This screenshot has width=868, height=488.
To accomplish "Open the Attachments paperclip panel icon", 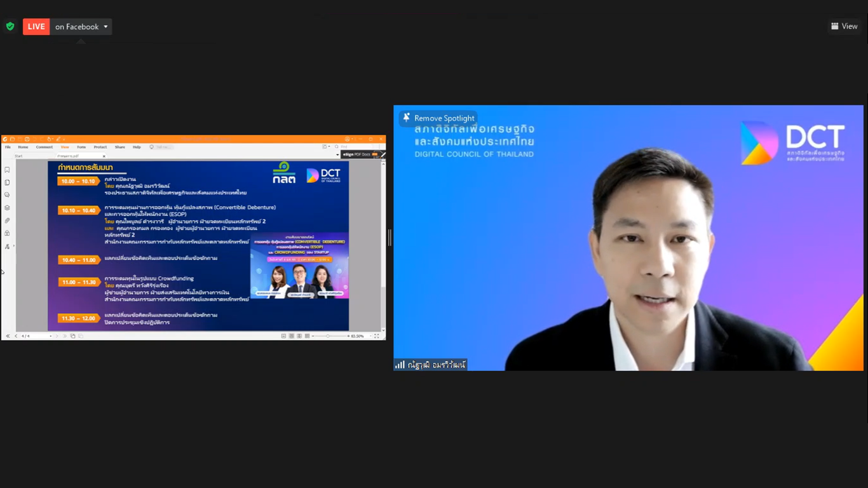I will pos(7,220).
